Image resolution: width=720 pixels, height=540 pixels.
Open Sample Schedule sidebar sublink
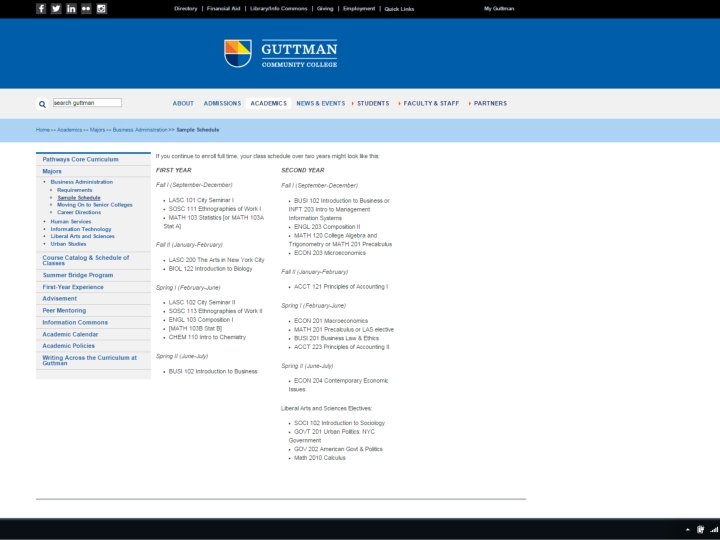point(79,197)
